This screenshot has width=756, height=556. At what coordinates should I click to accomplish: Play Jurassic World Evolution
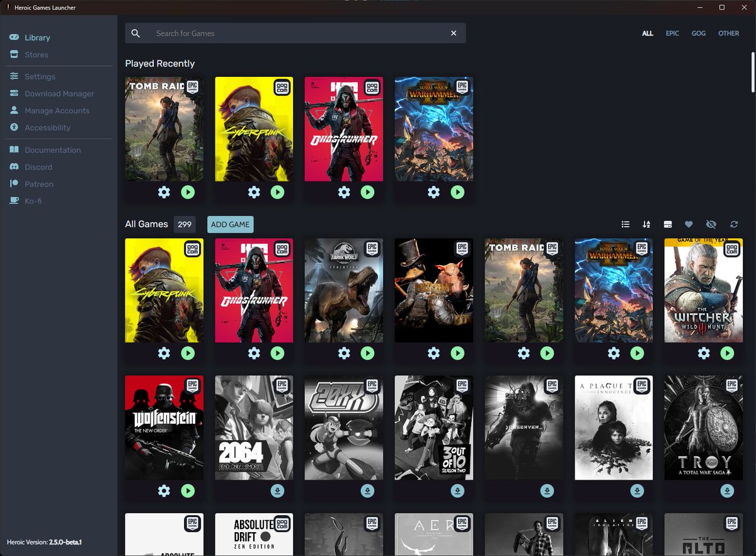368,353
